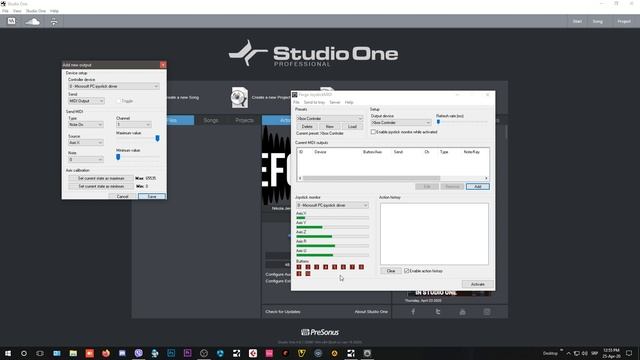Click the Refresh rate slider handle
This screenshot has height=360, width=640.
click(x=438, y=122)
